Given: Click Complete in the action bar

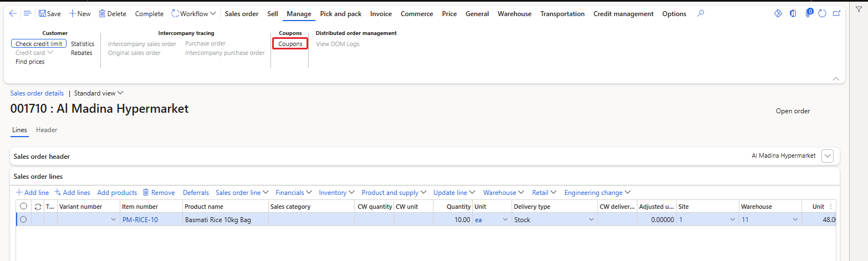Looking at the screenshot, I should [x=149, y=14].
